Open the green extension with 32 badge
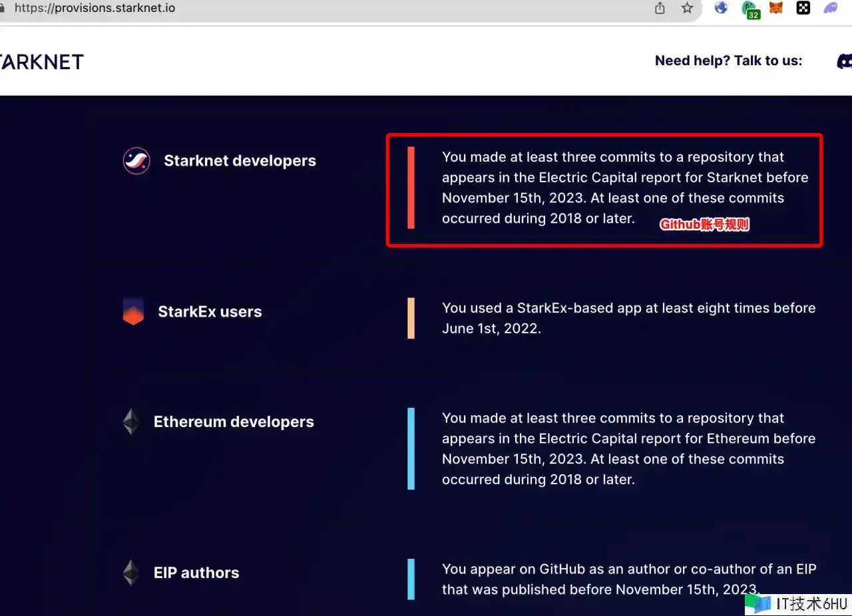The height and width of the screenshot is (616, 852). tap(749, 9)
